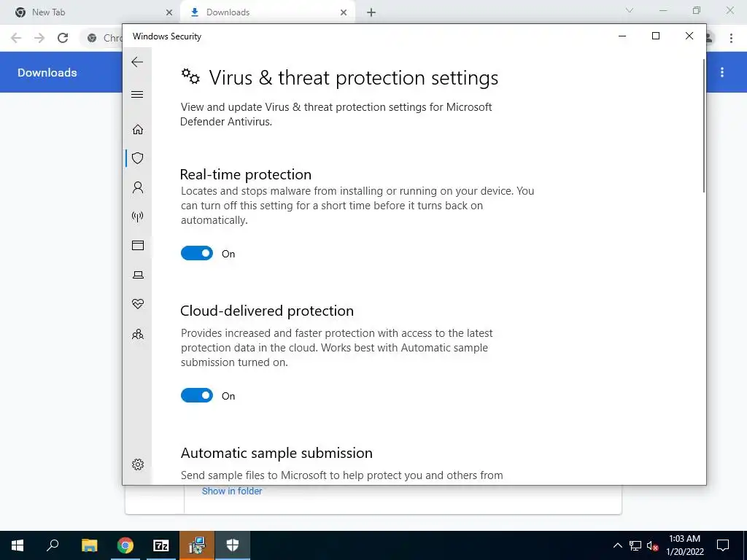Open Family options icon
The width and height of the screenshot is (747, 560).
(x=138, y=334)
